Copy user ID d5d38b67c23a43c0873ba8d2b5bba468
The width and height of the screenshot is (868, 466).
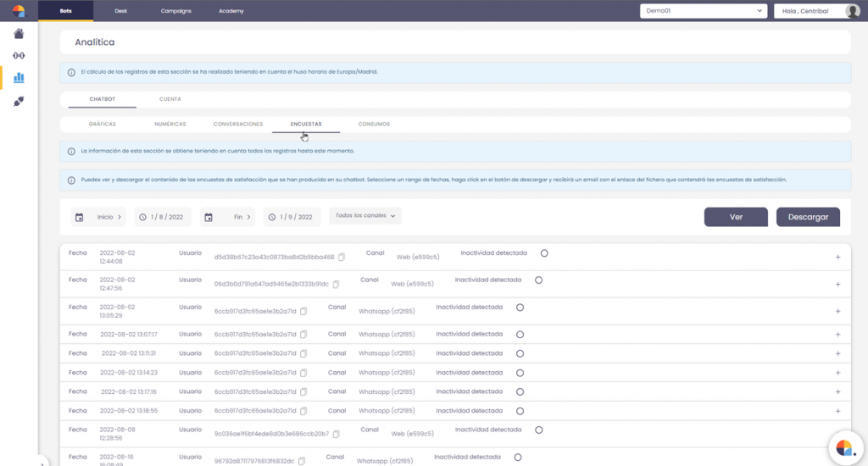pos(342,257)
